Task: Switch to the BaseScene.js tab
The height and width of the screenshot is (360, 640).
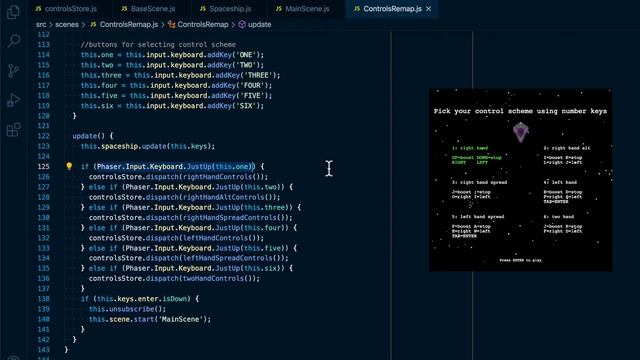Action: [149, 9]
